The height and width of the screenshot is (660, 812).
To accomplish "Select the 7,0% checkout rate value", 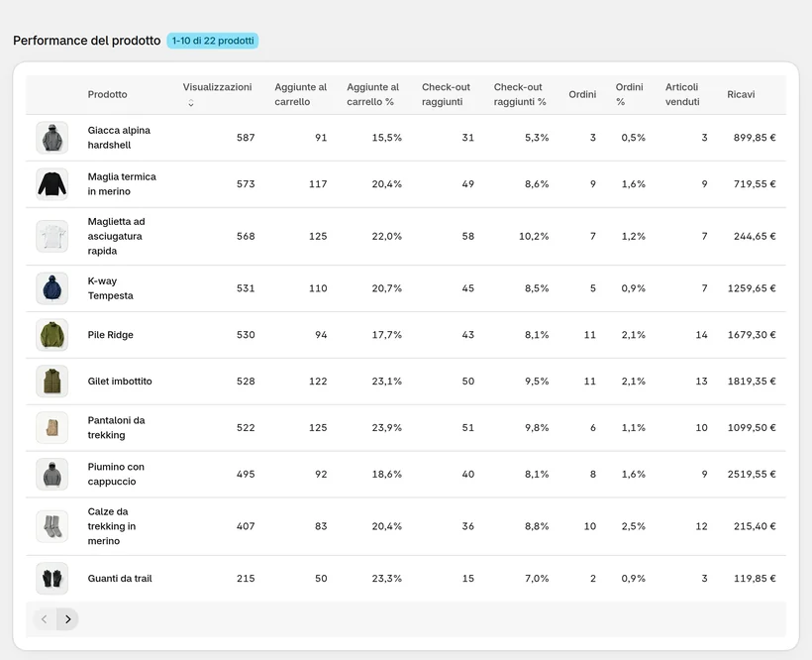I will [x=537, y=579].
